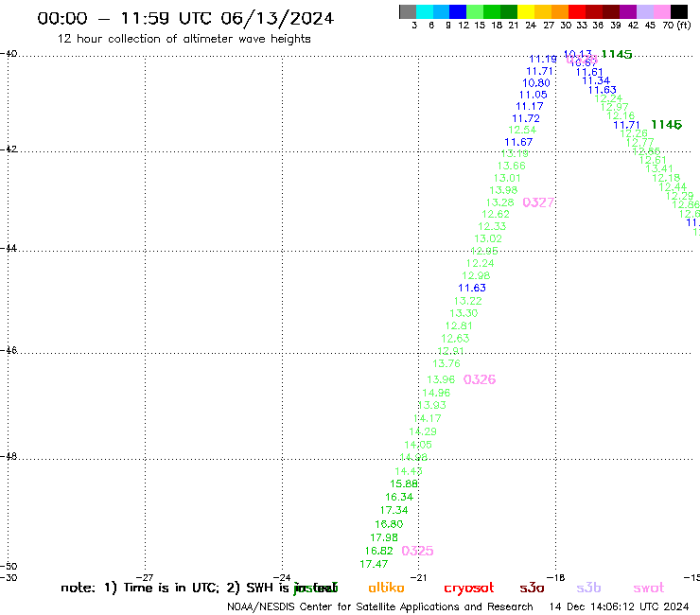Click the wave height value '13.41'

659,168
